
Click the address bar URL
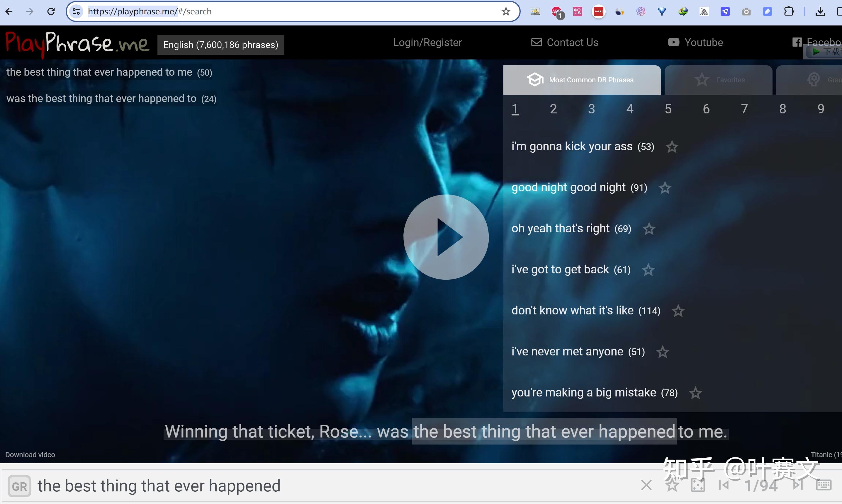(x=150, y=11)
